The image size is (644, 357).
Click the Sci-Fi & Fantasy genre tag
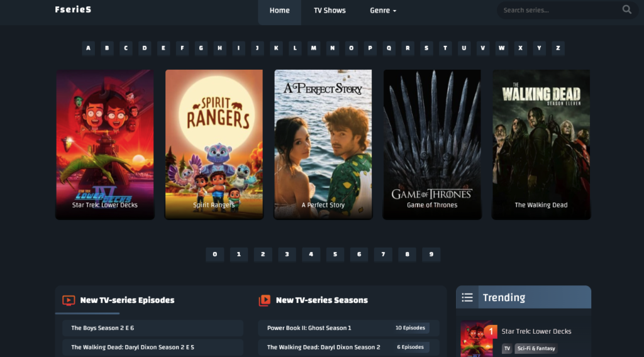pos(536,348)
